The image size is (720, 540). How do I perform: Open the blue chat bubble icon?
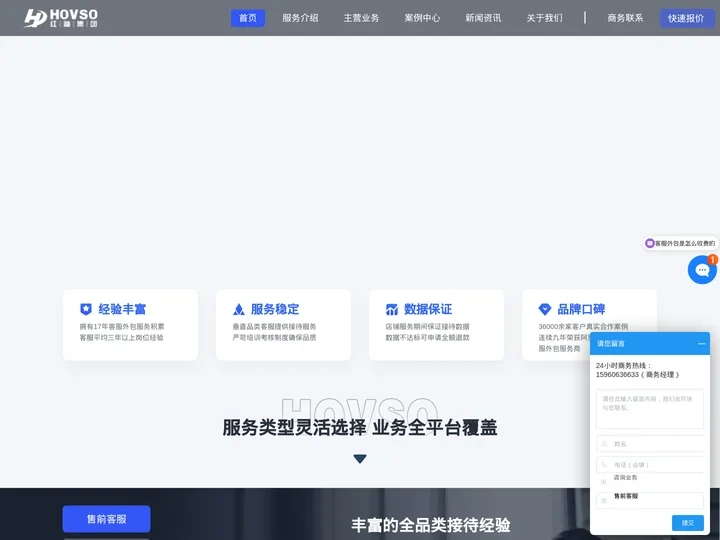(702, 270)
